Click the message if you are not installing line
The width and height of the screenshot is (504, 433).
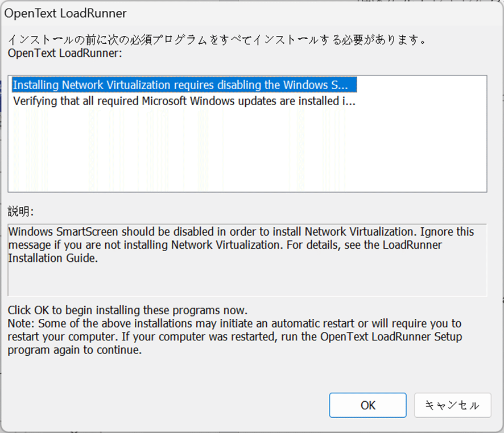[225, 245]
